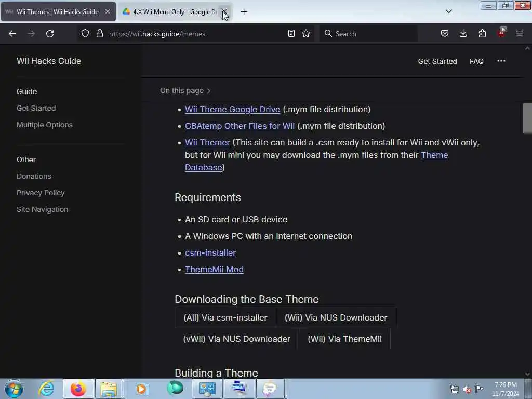The width and height of the screenshot is (532, 399).
Task: Open Wii Theme Google Drive link
Action: click(x=232, y=109)
